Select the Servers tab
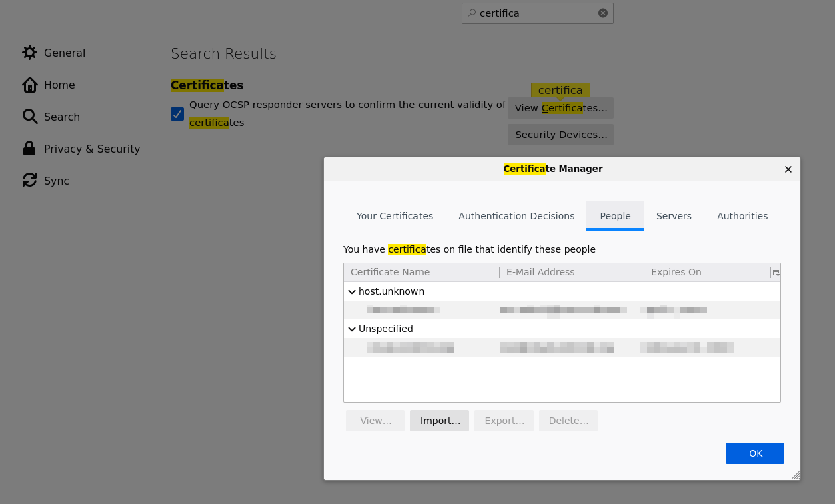 (674, 216)
